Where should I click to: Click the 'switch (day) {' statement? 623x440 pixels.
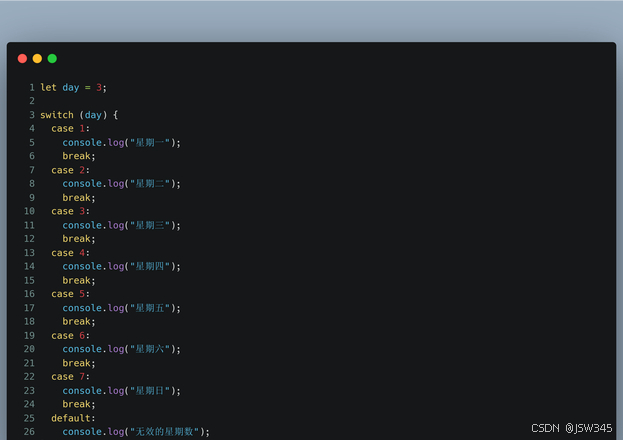[x=79, y=115]
